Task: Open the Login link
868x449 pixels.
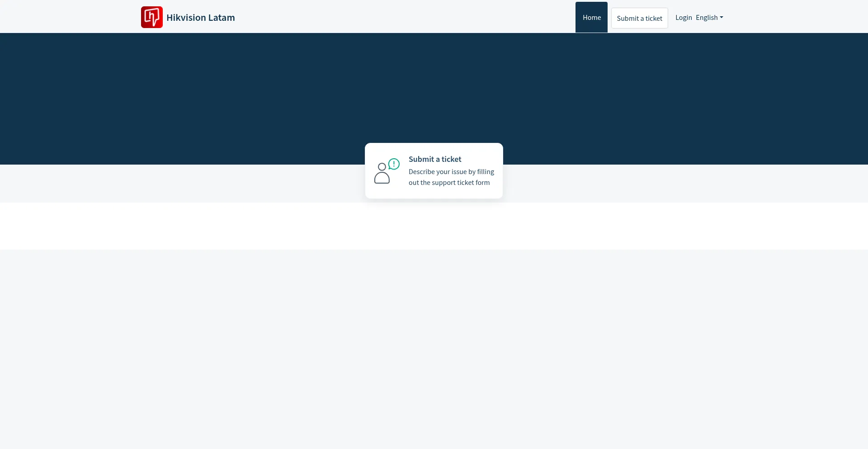Action: tap(684, 18)
